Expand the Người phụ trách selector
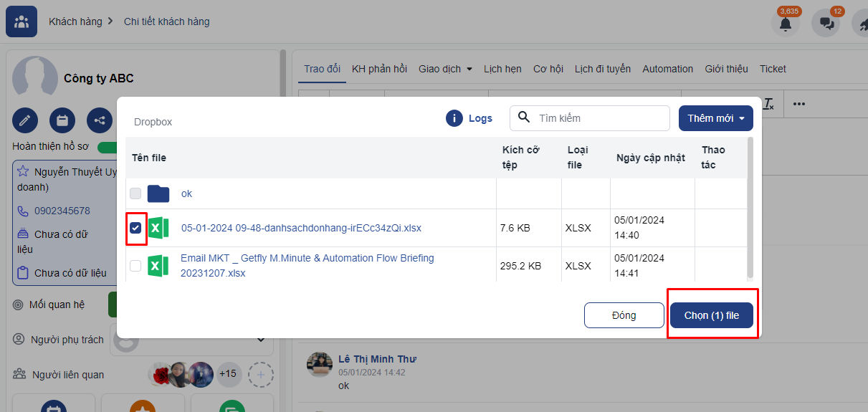Image resolution: width=868 pixels, height=412 pixels. [261, 340]
